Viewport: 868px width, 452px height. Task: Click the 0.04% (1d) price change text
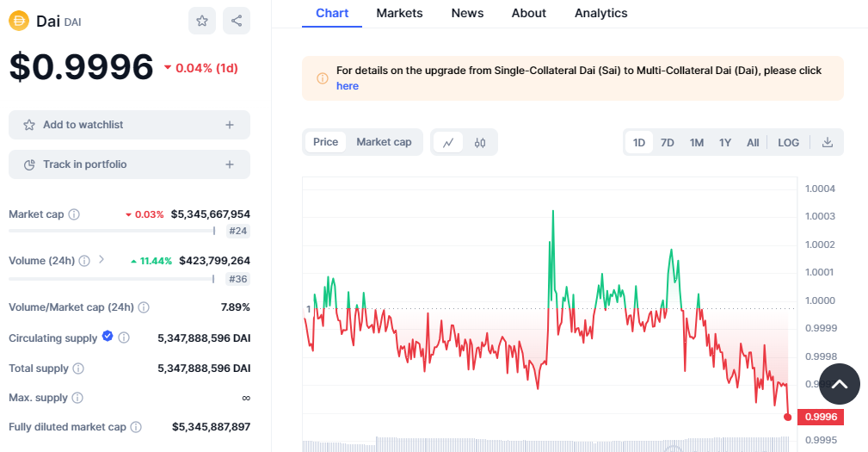pos(206,68)
